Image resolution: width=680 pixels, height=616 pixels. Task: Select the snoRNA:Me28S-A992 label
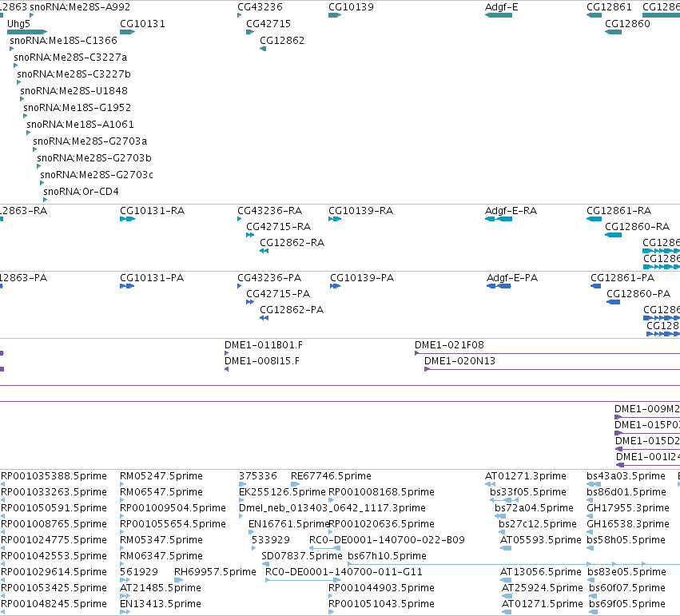(80, 7)
